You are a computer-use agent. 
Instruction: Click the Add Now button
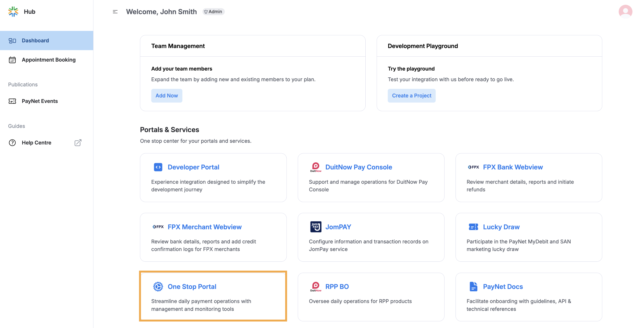click(167, 96)
